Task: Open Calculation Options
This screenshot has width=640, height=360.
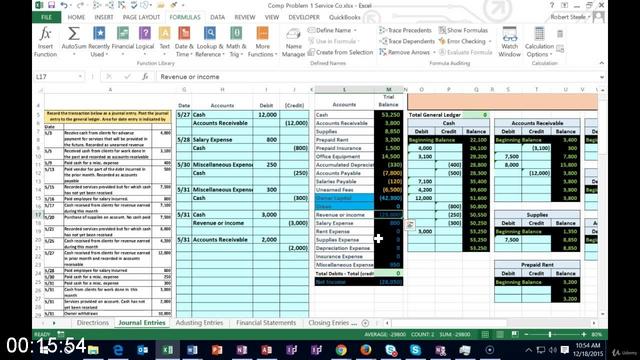Action: pos(539,42)
